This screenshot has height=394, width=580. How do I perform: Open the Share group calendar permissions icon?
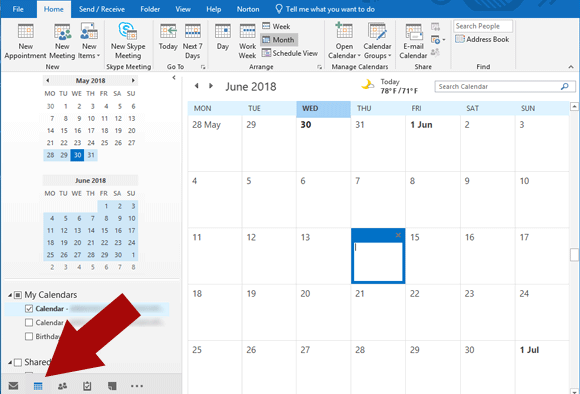tap(435, 52)
